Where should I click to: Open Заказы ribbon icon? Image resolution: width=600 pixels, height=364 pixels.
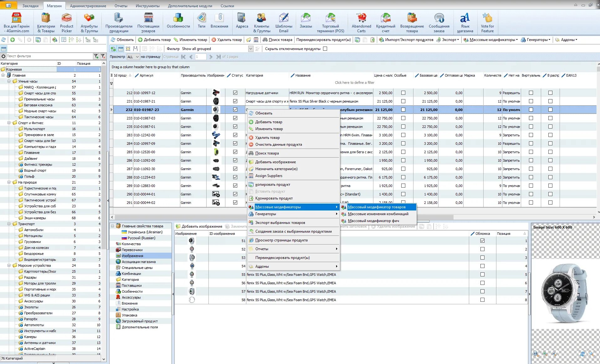click(x=306, y=21)
